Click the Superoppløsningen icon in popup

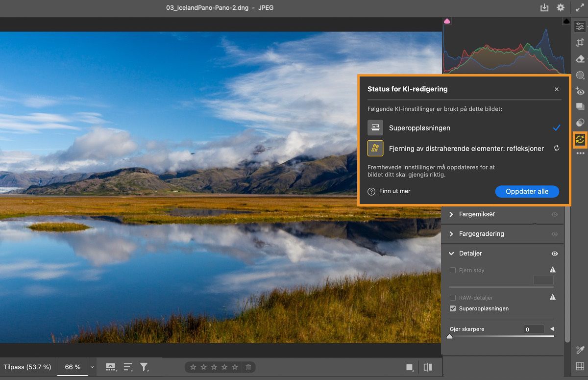[375, 127]
